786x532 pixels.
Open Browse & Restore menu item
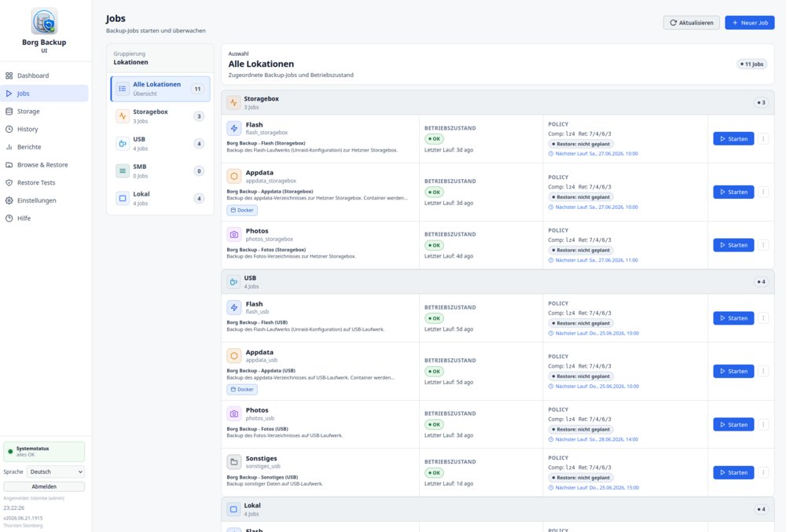pos(44,165)
